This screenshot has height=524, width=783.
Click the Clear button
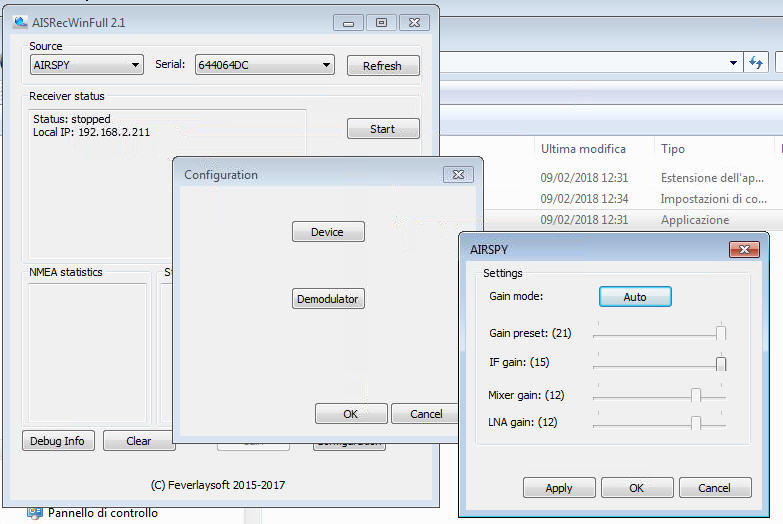[x=138, y=441]
